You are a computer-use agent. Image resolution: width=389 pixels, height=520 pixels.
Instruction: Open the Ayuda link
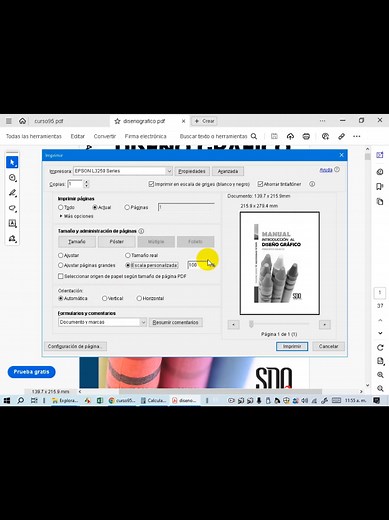coord(326,170)
